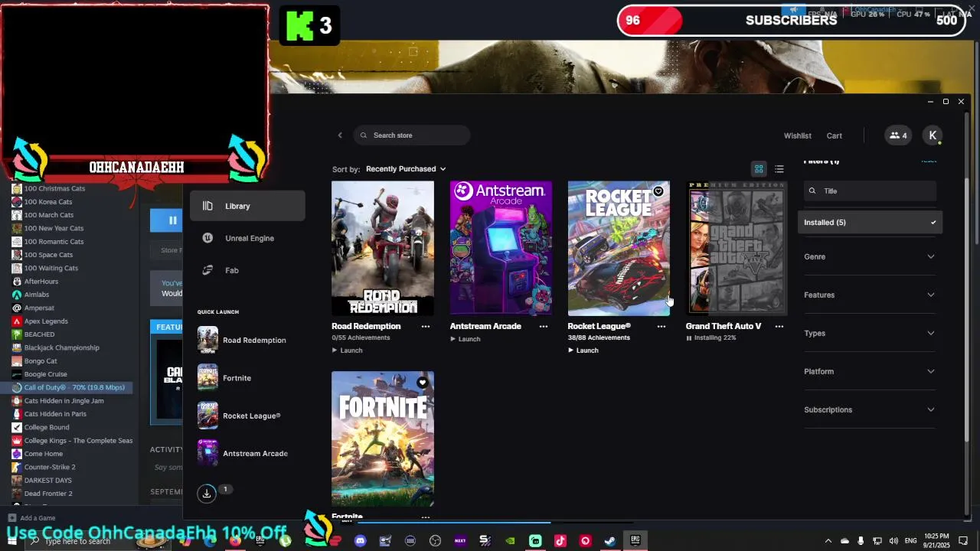Select 100 Christmas Cats in Steam library
Image resolution: width=980 pixels, height=551 pixels.
54,188
